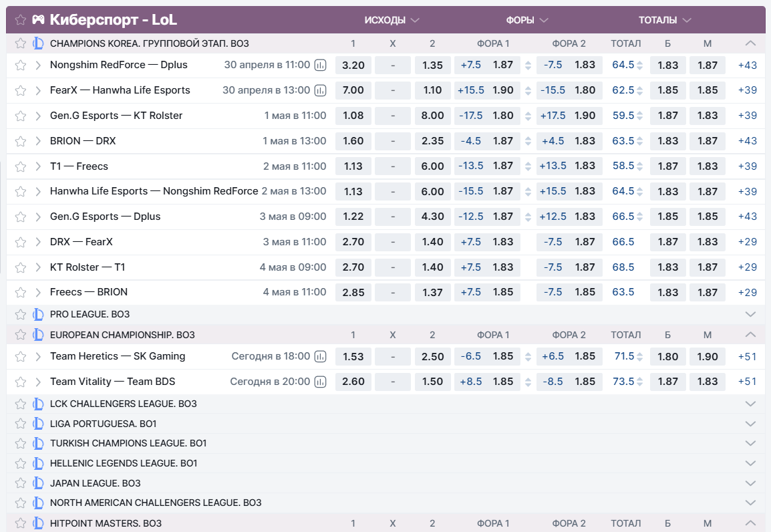Click LoL league icon next to Japan League
The height and width of the screenshot is (532, 771).
38,483
